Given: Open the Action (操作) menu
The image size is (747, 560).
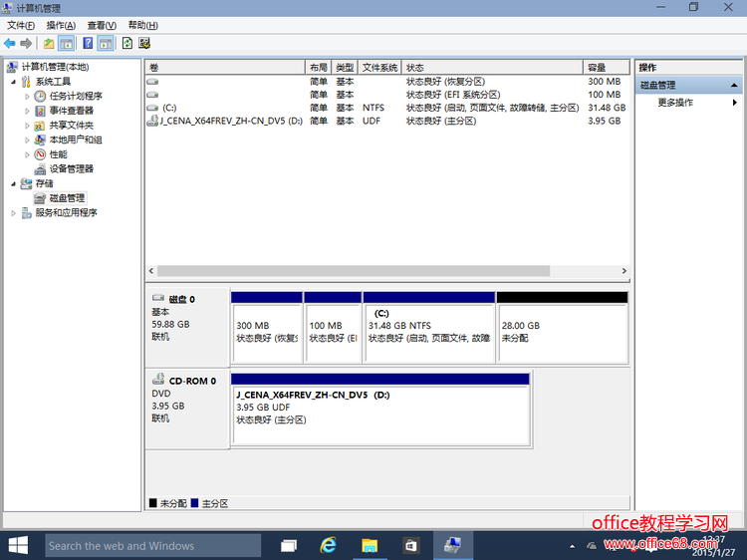Looking at the screenshot, I should pyautogui.click(x=61, y=25).
